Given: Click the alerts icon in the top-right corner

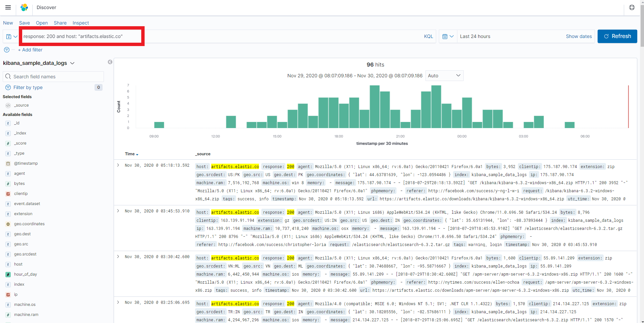Looking at the screenshot, I should point(632,7).
